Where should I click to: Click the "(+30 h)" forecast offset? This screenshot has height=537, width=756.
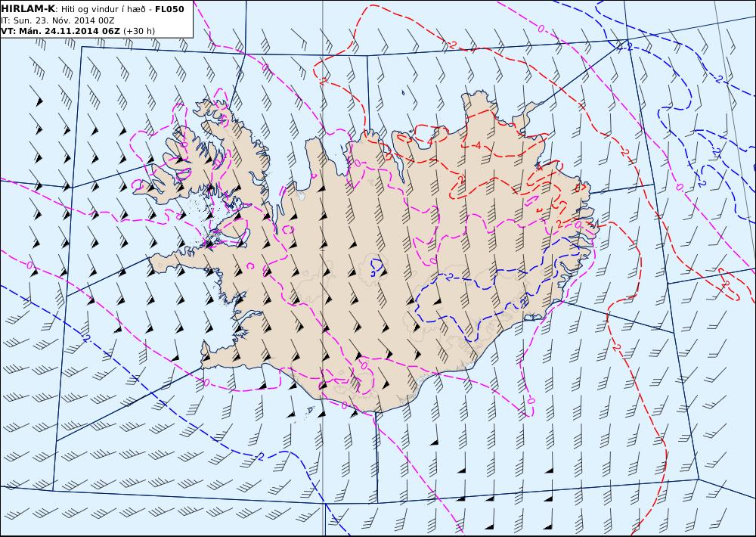pos(139,31)
